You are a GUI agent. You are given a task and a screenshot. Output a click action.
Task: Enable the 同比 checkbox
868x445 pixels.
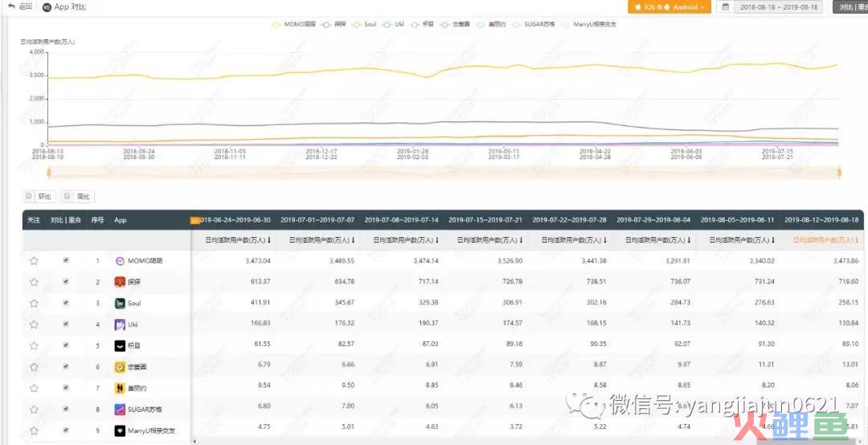click(x=67, y=195)
